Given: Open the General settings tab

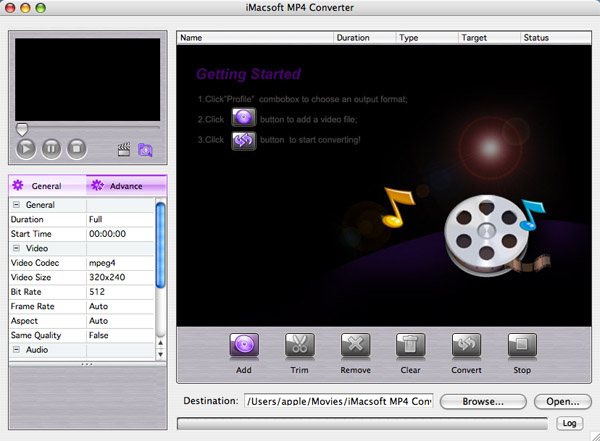Looking at the screenshot, I should (x=46, y=186).
